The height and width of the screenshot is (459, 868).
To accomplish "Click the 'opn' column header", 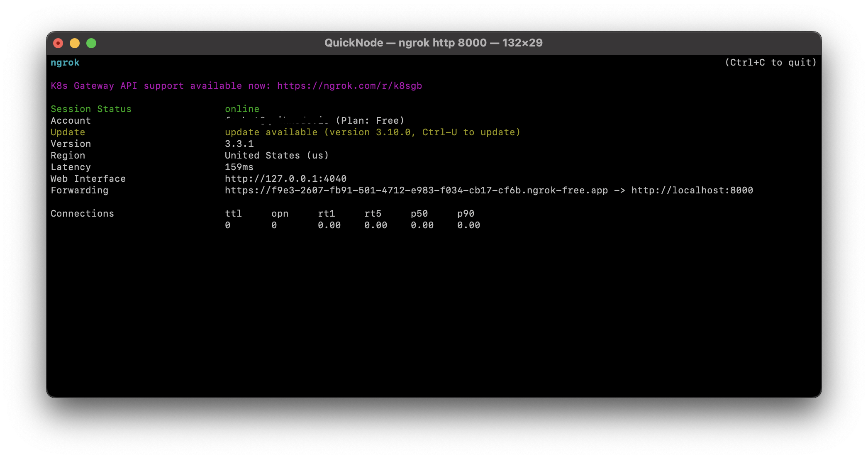I will (x=280, y=214).
